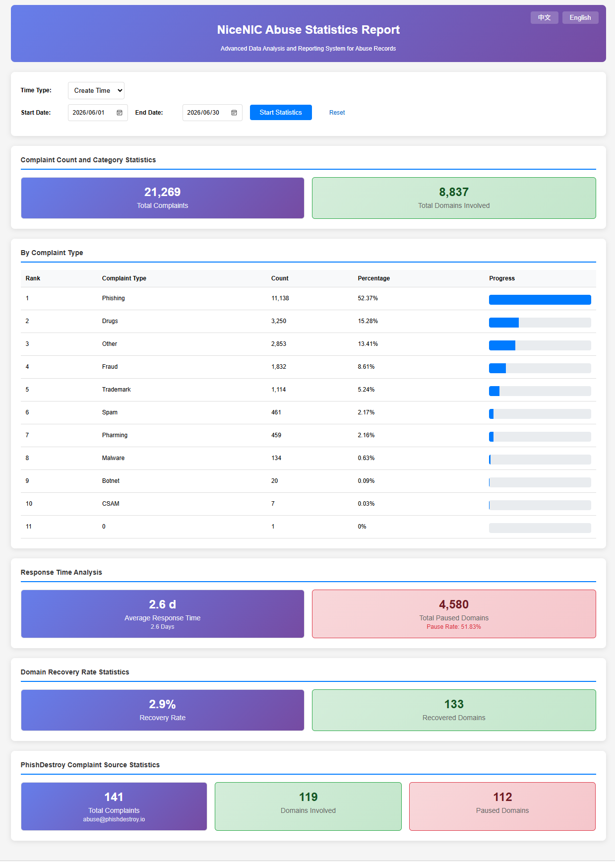615x868 pixels.
Task: Open the Start Date calendar picker icon
Action: [x=120, y=113]
